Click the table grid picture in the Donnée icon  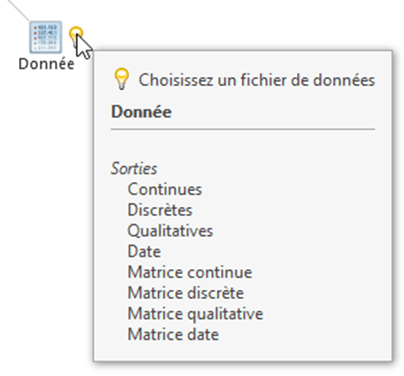[x=46, y=37]
